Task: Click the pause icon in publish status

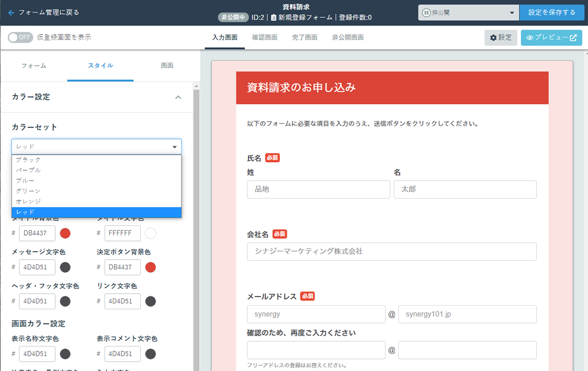Action: tap(426, 13)
